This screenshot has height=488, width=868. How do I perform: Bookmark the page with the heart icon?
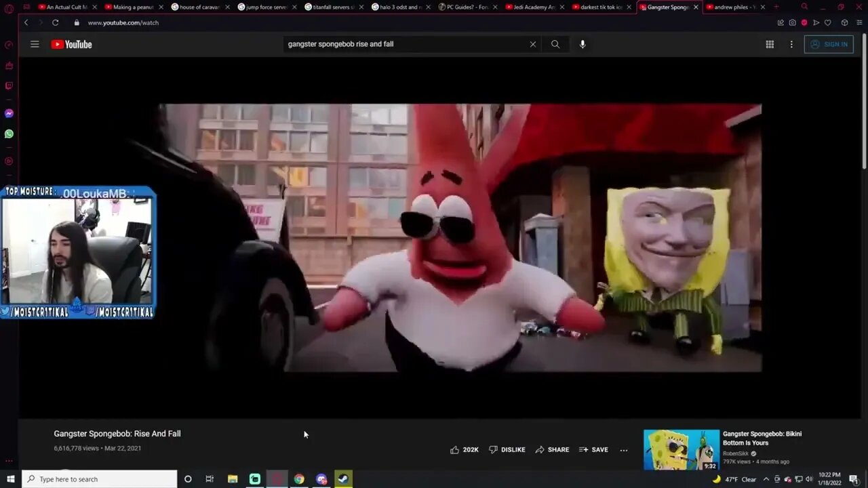coord(827,22)
